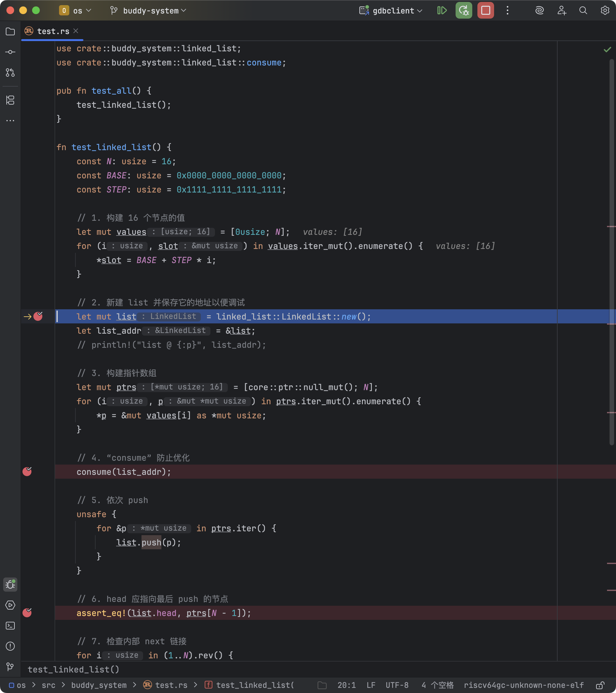The height and width of the screenshot is (693, 616).
Task: Close the test.rs tab
Action: click(x=76, y=31)
